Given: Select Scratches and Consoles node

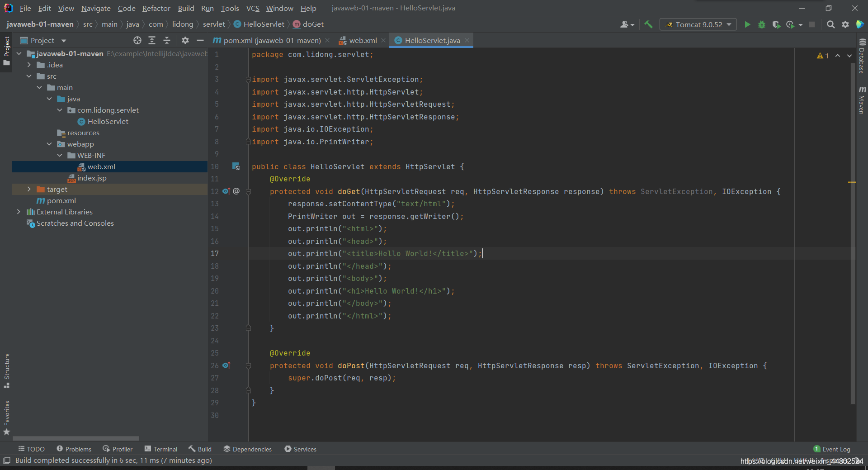Looking at the screenshot, I should [75, 223].
